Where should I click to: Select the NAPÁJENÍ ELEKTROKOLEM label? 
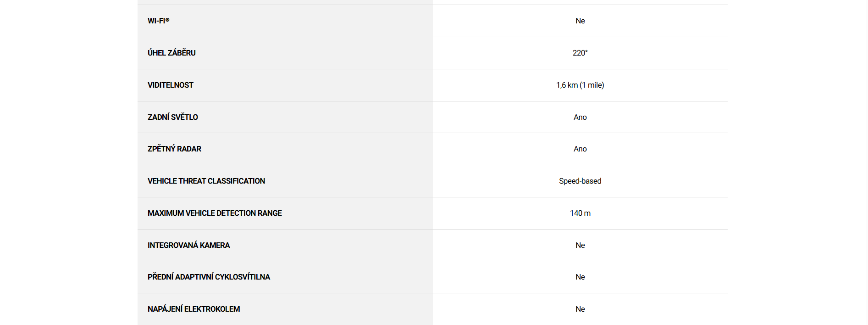coord(194,309)
